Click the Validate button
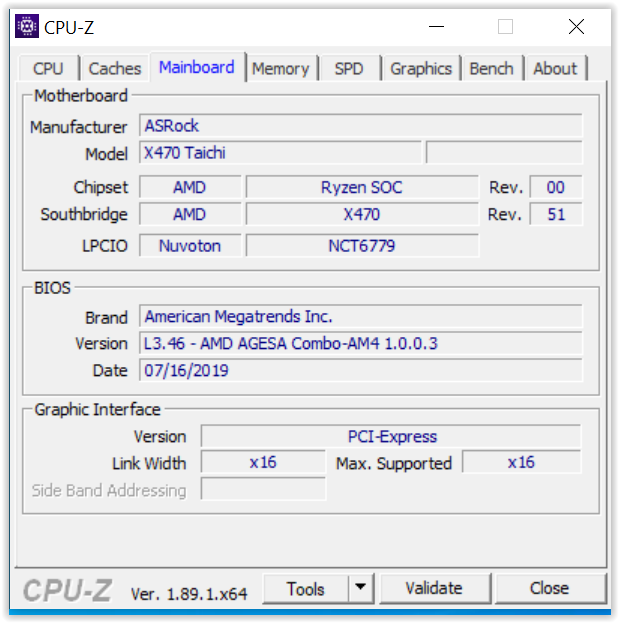 (435, 588)
